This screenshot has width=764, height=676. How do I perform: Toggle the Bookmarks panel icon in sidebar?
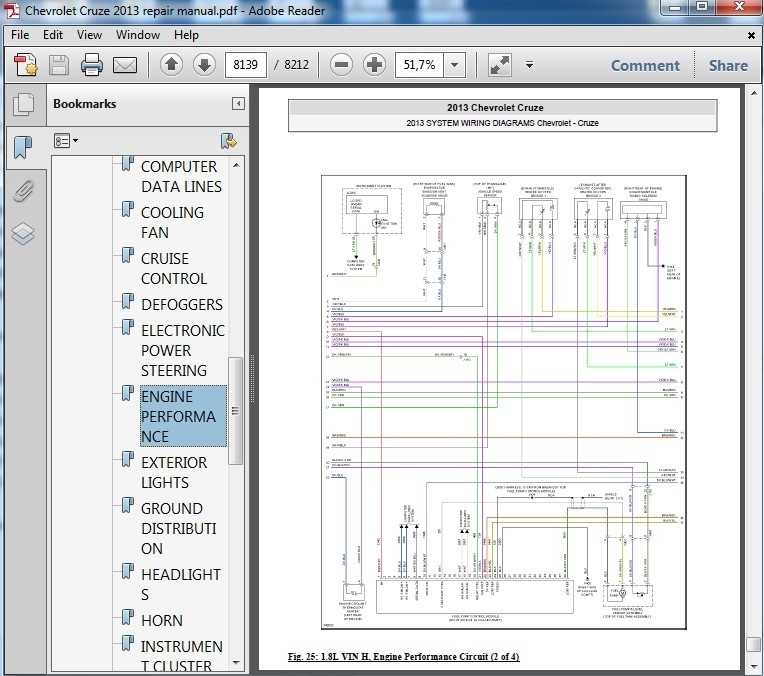pos(23,147)
